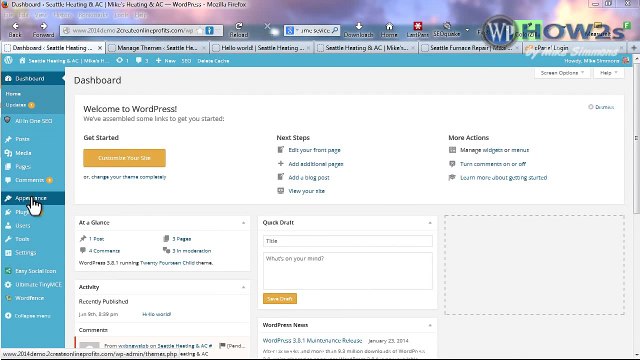640x360 pixels.
Task: Click the WordPress logo in admin bar
Action: tap(8, 60)
